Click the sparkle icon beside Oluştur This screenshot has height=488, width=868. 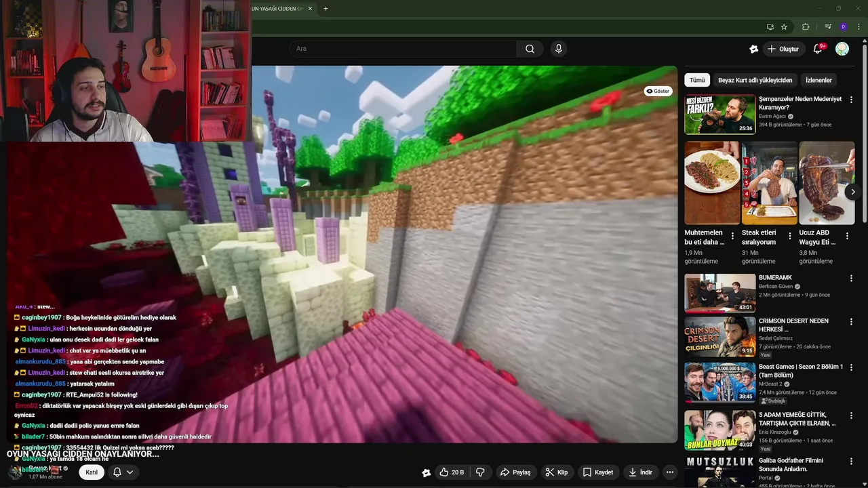point(753,49)
